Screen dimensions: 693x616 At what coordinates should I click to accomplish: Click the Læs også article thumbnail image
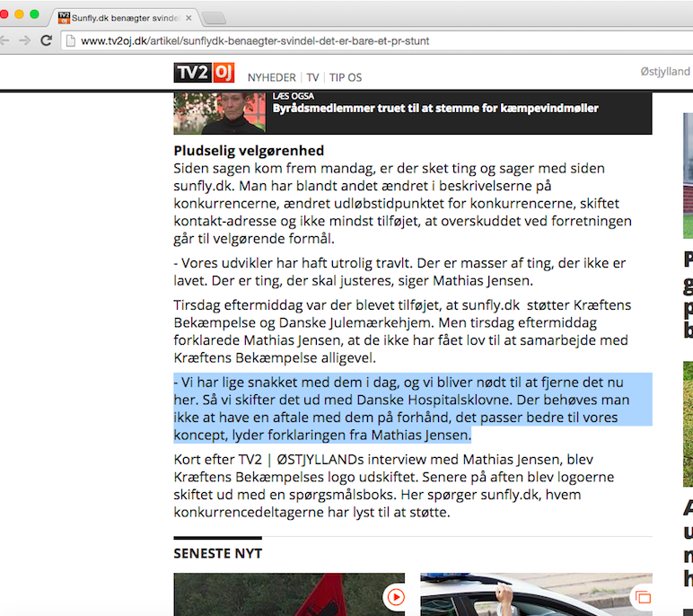point(220,113)
